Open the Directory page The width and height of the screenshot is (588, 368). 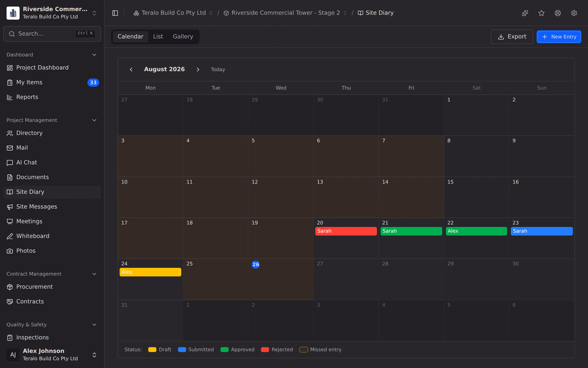pos(52,133)
